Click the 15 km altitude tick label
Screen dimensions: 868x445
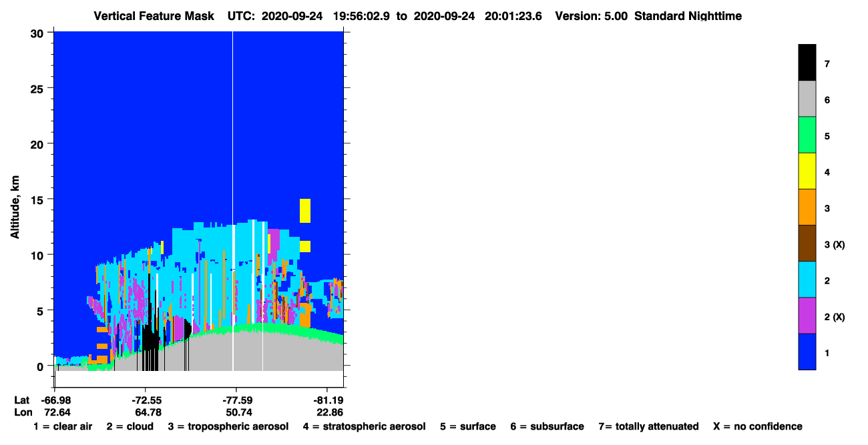(x=38, y=199)
